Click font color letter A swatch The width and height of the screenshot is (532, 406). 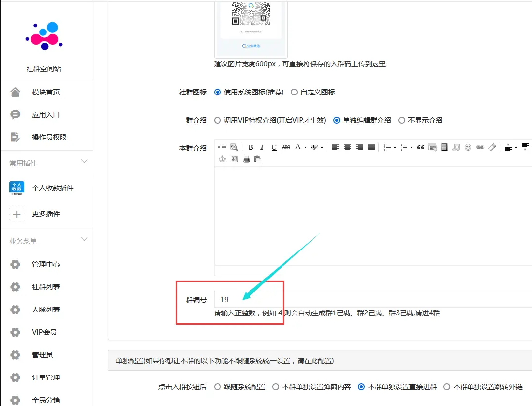(298, 147)
